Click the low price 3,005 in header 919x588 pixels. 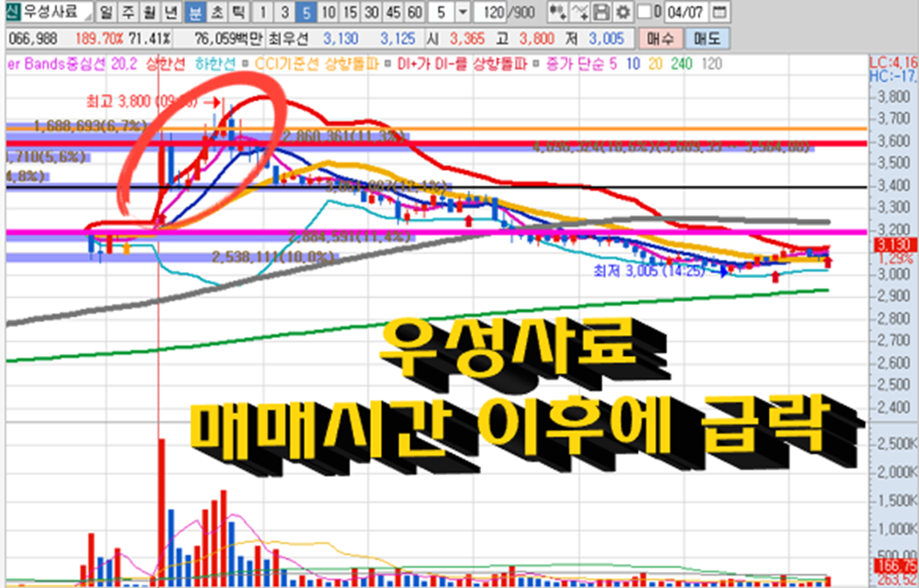[606, 39]
